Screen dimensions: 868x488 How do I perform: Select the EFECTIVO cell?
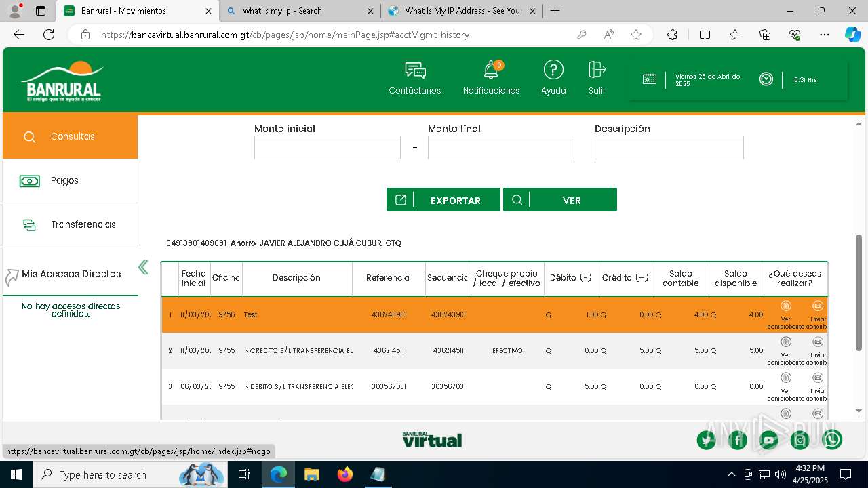point(507,351)
